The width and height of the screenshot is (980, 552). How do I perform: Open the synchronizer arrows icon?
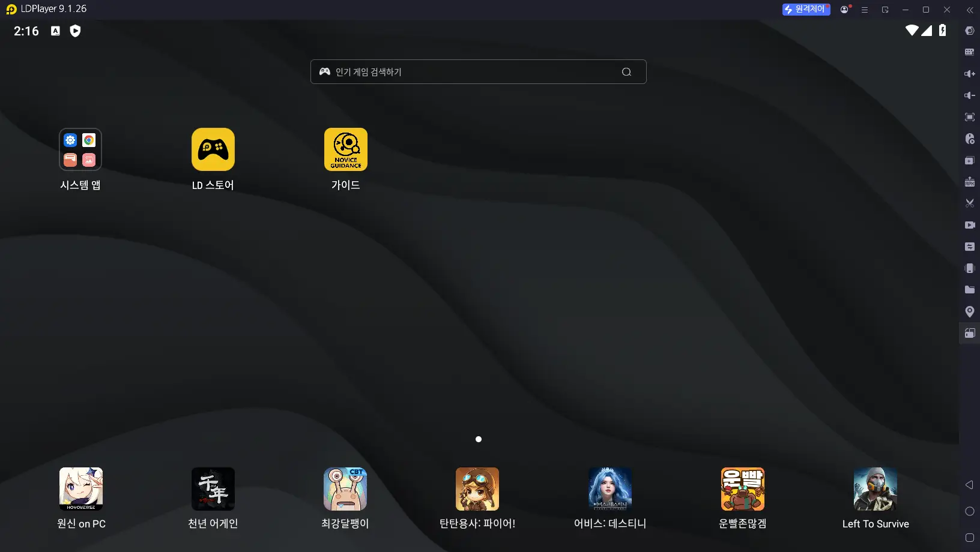pos(970,247)
